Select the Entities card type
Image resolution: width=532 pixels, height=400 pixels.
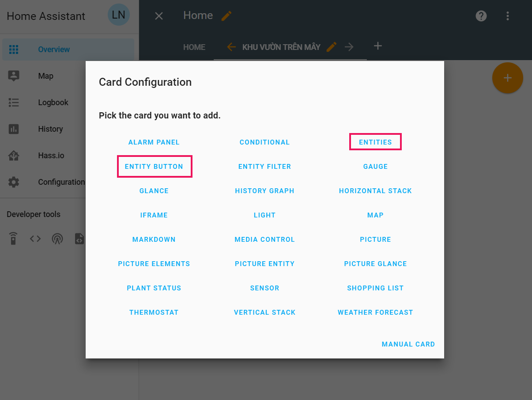(x=375, y=142)
